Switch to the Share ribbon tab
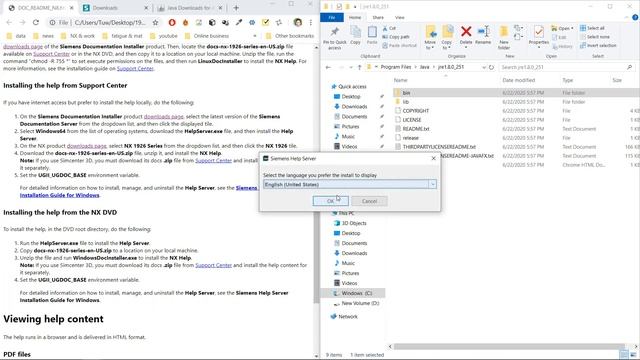640x360 pixels. point(378,18)
